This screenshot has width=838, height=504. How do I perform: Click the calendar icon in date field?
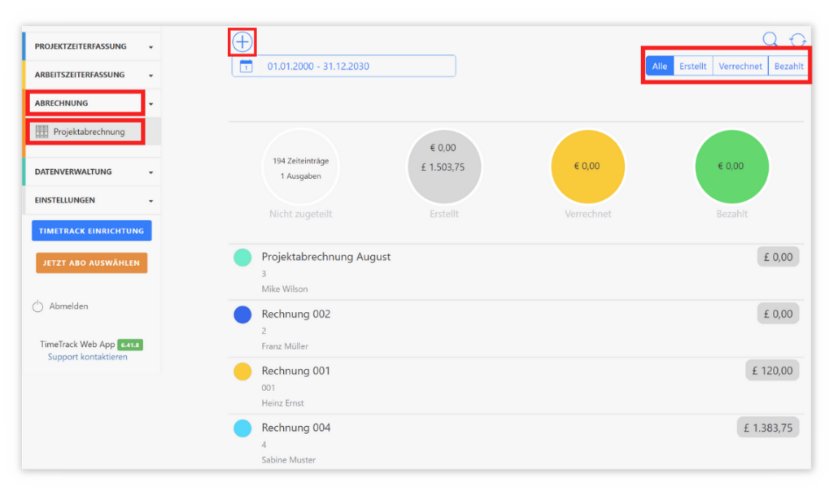(247, 67)
